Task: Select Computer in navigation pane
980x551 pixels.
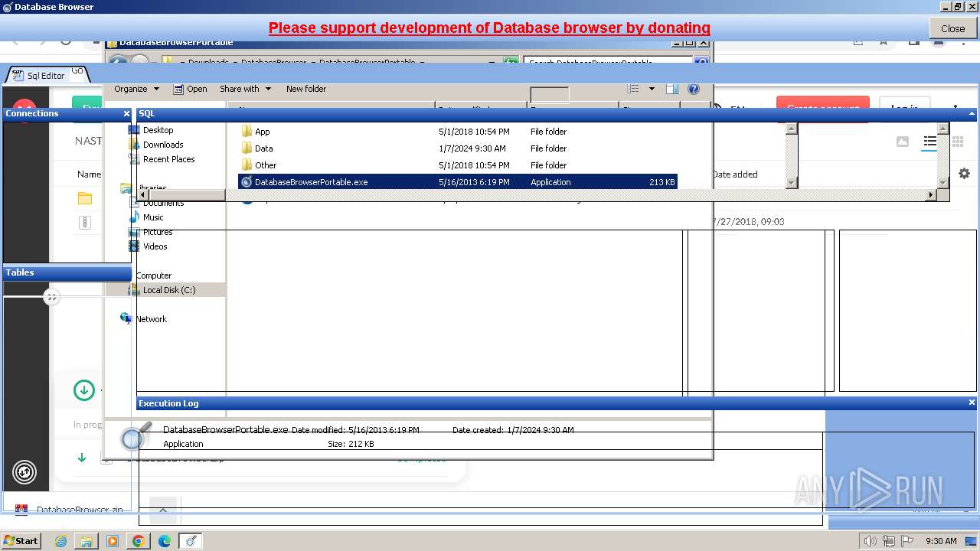Action: coord(153,275)
